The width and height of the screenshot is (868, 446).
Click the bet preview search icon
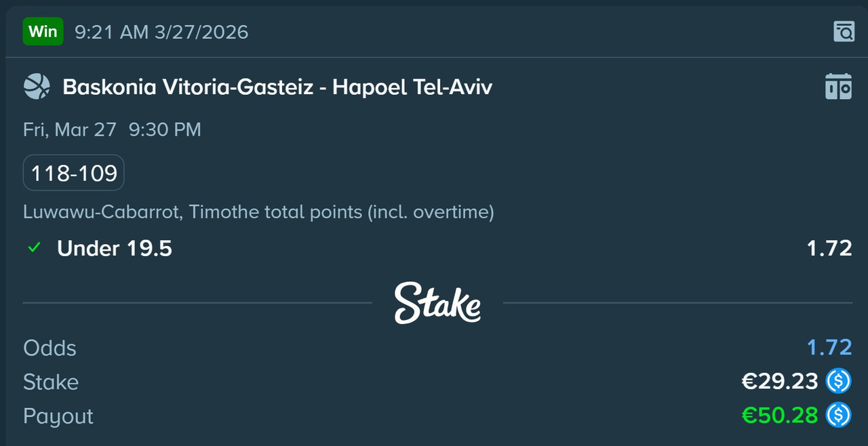coord(844,31)
